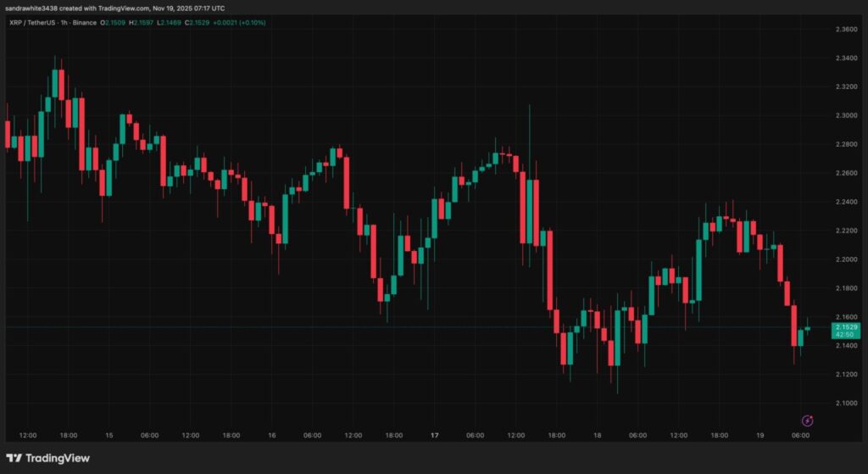Select the date 17 on time axis
The image size is (868, 474).
click(x=433, y=436)
